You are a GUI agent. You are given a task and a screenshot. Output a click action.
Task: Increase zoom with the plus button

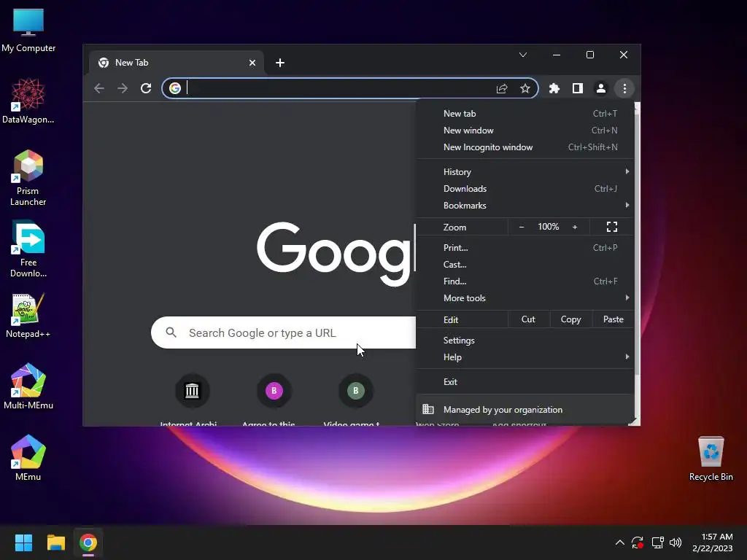575,227
